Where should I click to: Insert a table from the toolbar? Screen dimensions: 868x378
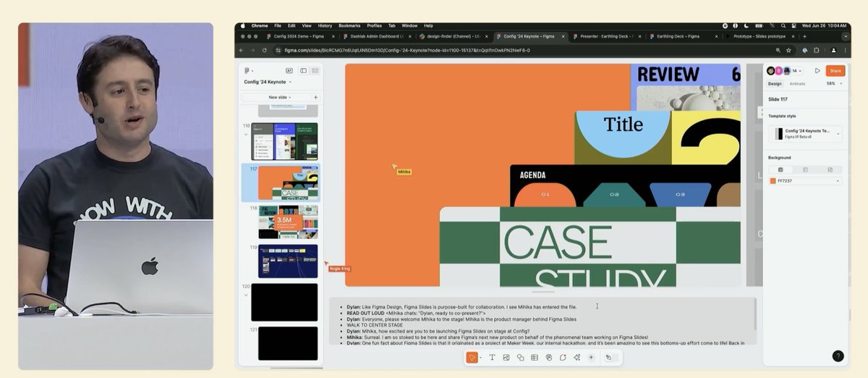click(535, 357)
